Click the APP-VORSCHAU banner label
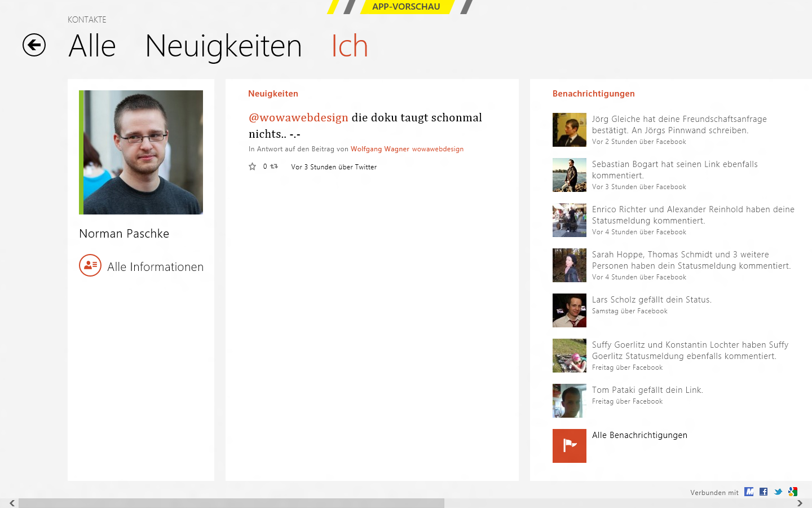The width and height of the screenshot is (812, 508). 406,7
